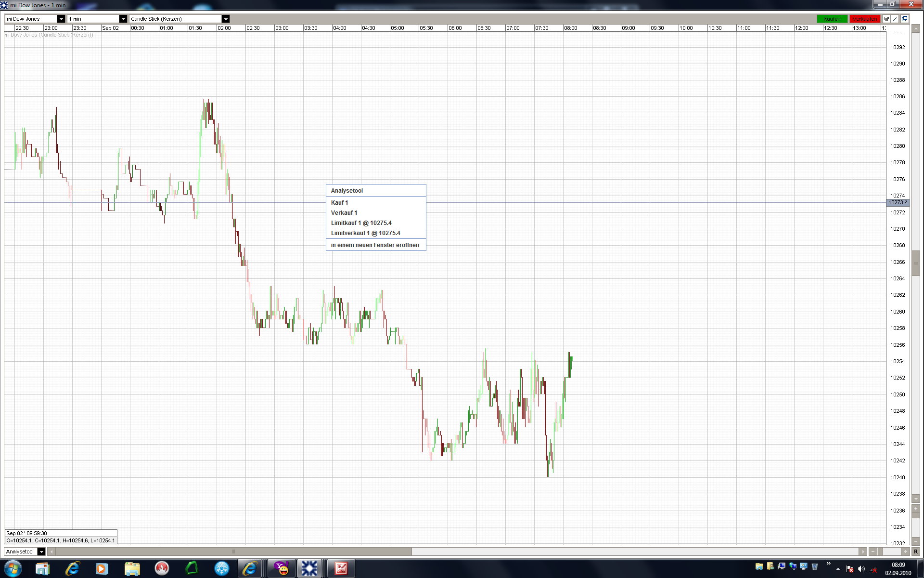924x578 pixels.
Task: Click the horizontal zoom plus button
Action: 905,552
